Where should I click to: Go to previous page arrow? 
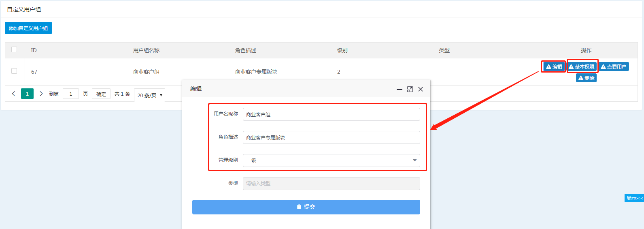click(13, 94)
